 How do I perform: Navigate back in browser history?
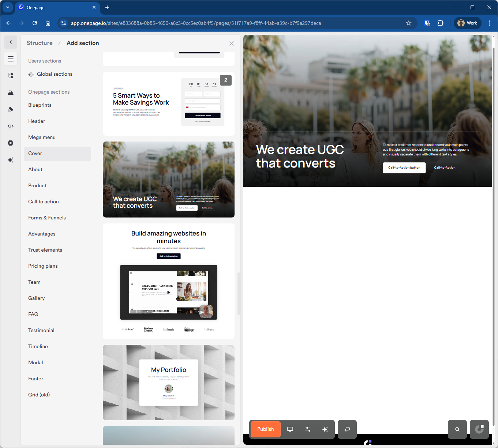click(8, 23)
